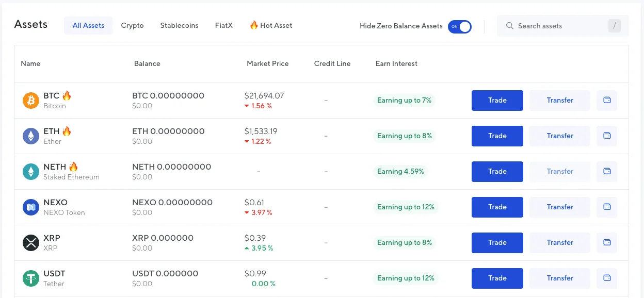Open the wallet icon for BTC row

[607, 101]
